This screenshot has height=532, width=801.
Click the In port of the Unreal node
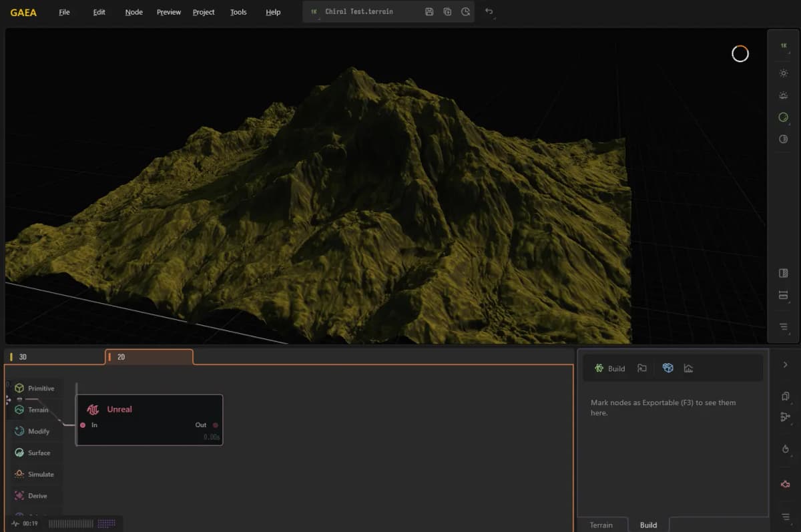[x=83, y=425]
